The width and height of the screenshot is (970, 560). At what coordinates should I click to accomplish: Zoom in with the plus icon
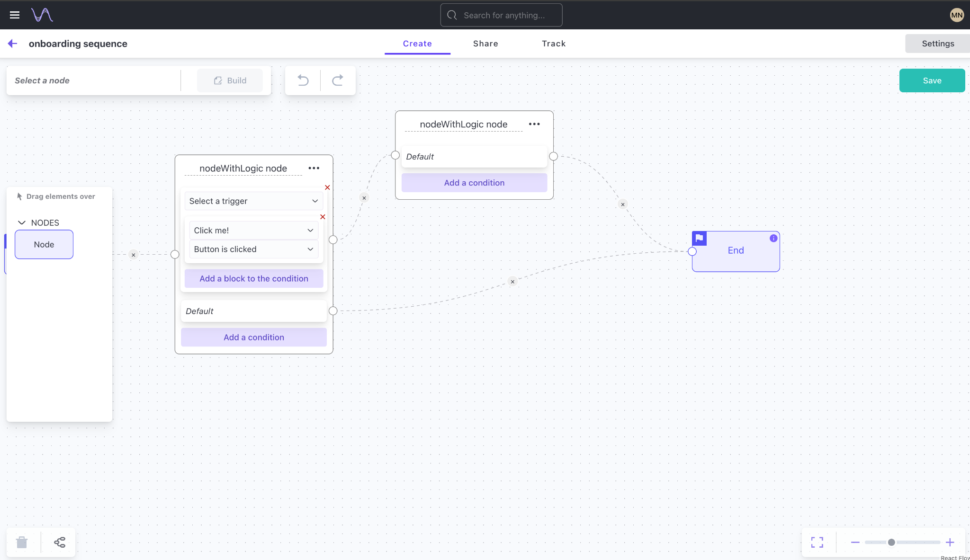click(950, 542)
